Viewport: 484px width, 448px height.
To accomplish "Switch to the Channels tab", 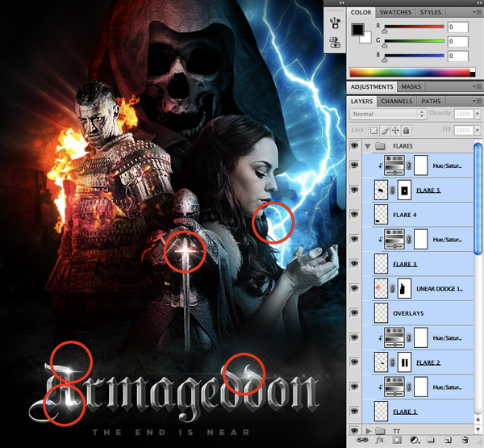I will [396, 101].
